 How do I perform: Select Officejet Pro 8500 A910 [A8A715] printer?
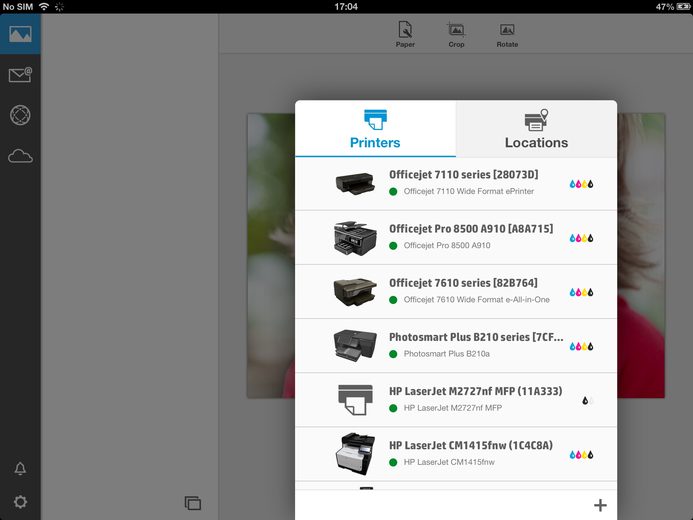pos(456,238)
